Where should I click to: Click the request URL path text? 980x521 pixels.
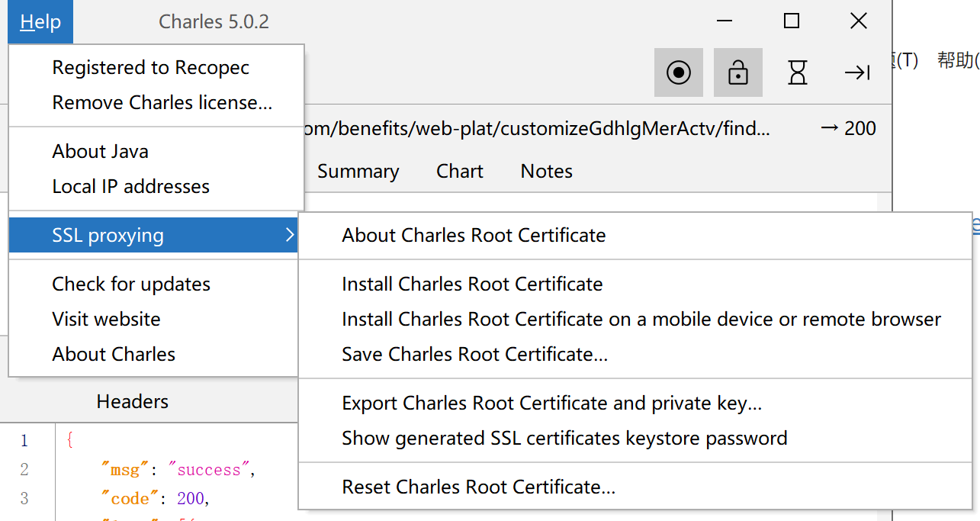click(537, 128)
